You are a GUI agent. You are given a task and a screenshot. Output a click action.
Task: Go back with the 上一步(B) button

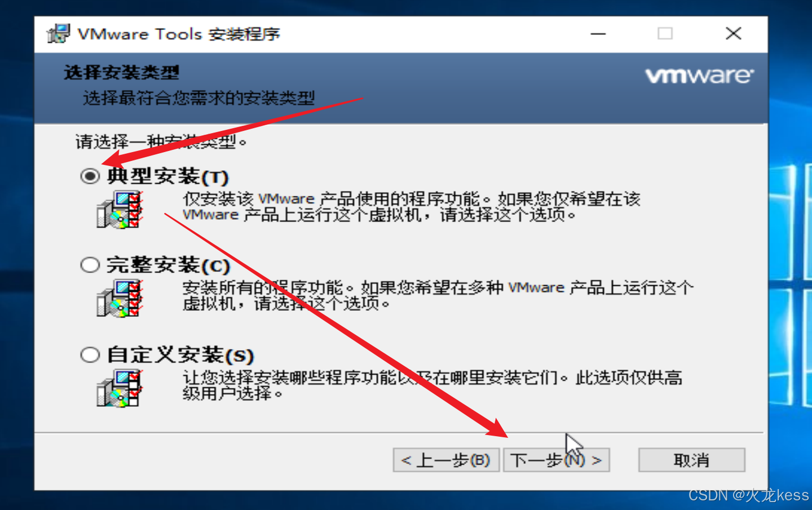click(446, 460)
